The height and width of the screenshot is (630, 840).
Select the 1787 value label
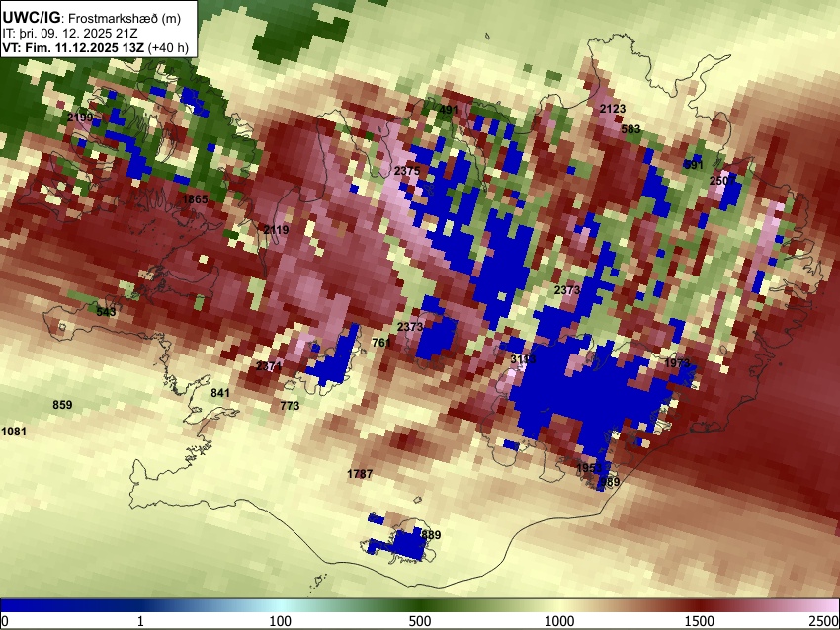(360, 474)
